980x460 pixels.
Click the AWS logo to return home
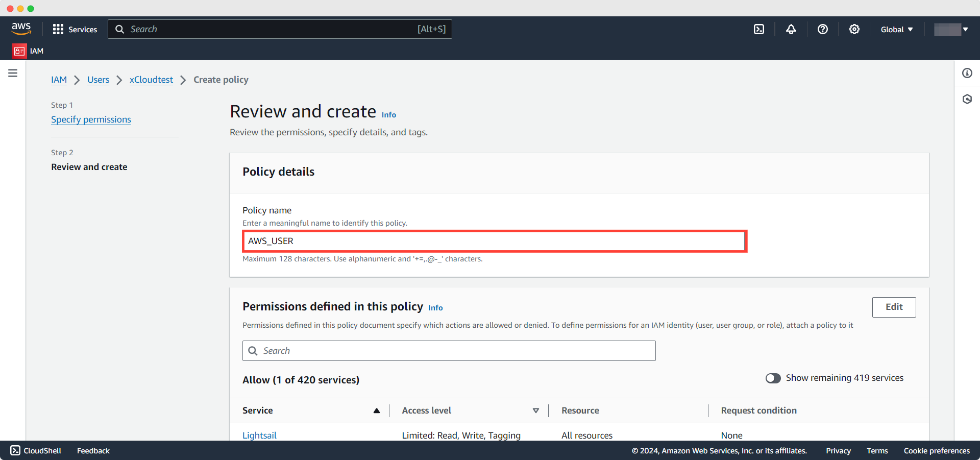click(x=21, y=29)
